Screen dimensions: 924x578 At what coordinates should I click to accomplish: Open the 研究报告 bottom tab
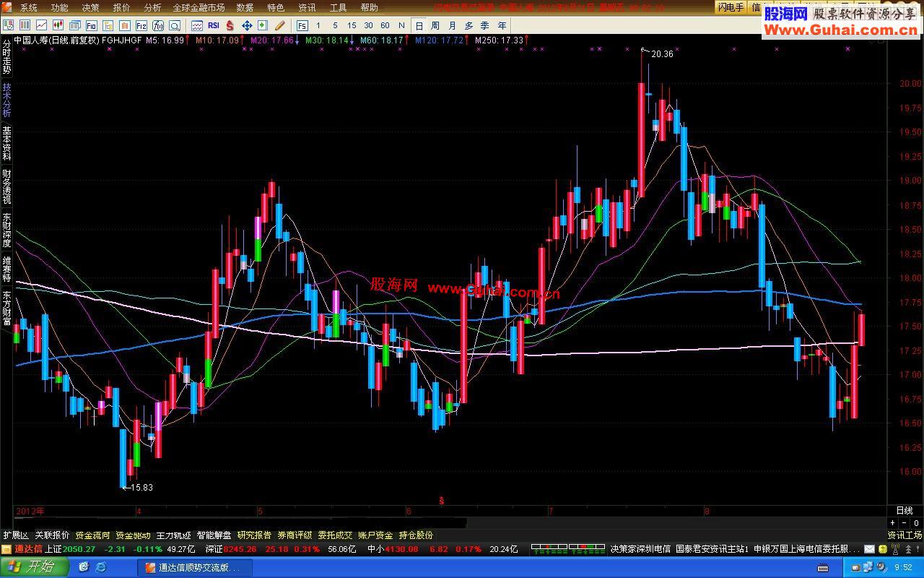coord(254,535)
